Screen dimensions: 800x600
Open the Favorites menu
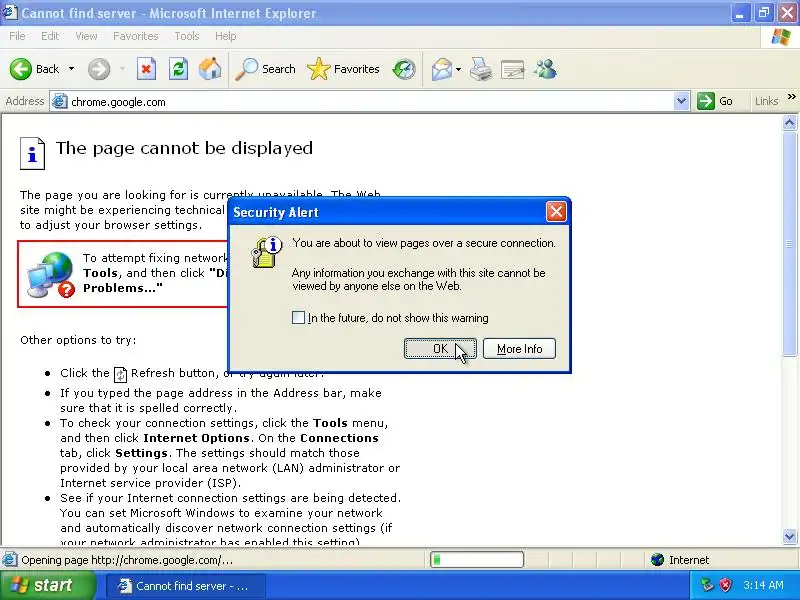pos(136,36)
